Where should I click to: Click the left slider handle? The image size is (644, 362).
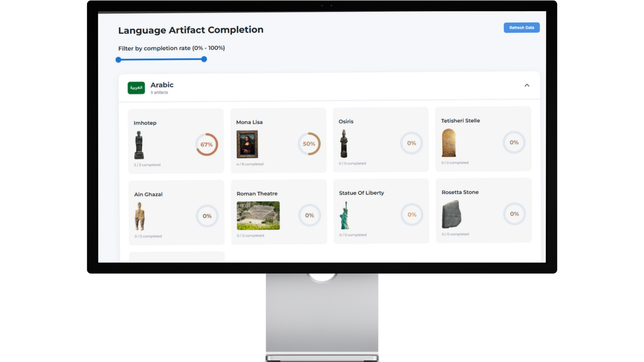(x=118, y=60)
